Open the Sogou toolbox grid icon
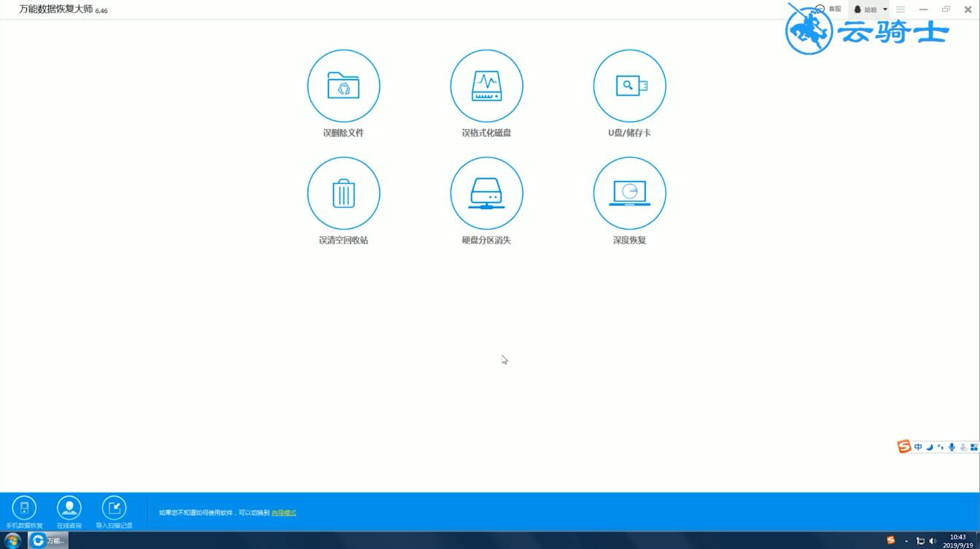 point(974,447)
